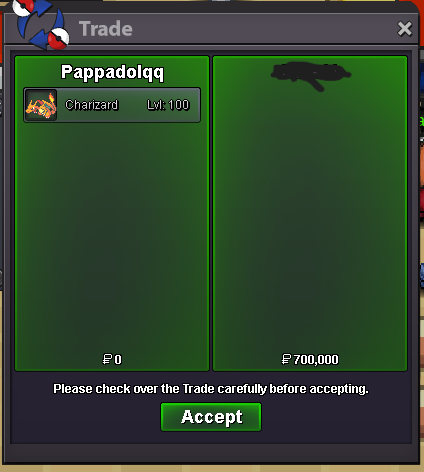The width and height of the screenshot is (424, 472).
Task: Click the top-left Poké Ball in trade logo
Action: pyautogui.click(x=23, y=7)
